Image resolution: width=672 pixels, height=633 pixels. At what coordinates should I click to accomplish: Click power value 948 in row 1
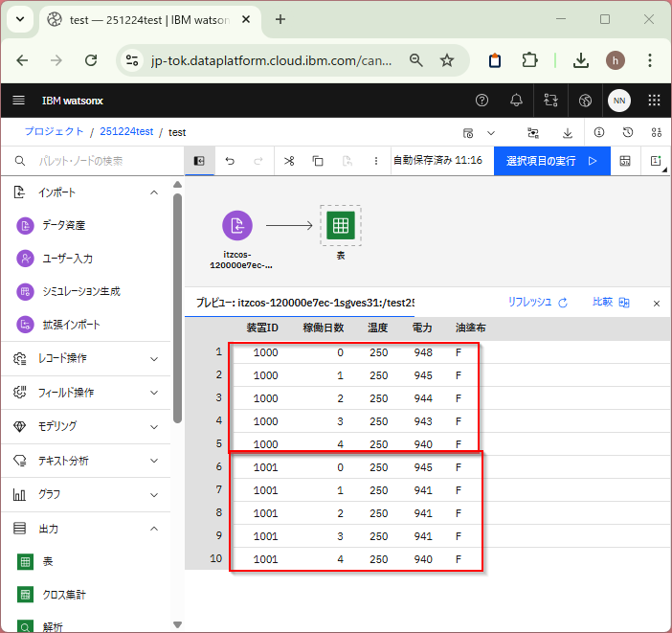(x=423, y=352)
